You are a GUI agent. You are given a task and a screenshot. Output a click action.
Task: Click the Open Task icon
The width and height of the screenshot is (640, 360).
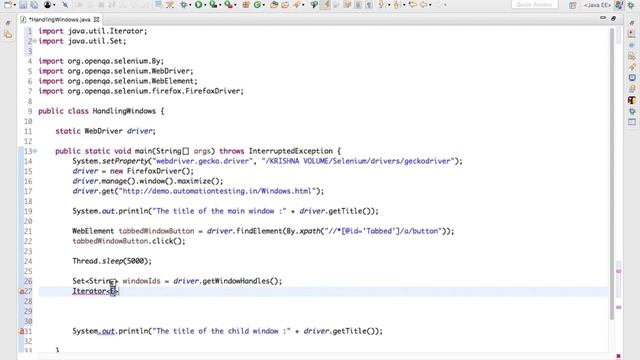285,4
